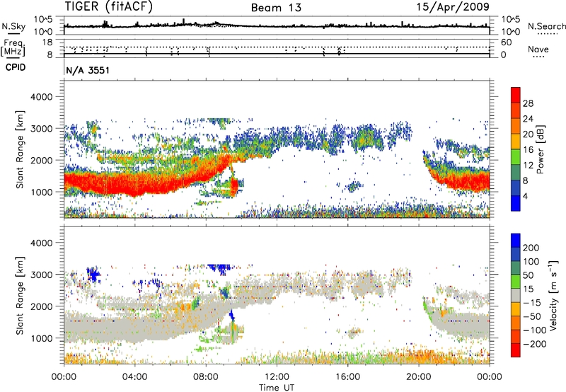Click the red Power colorbar segment above 28
The height and width of the screenshot is (392, 566).
click(x=516, y=95)
